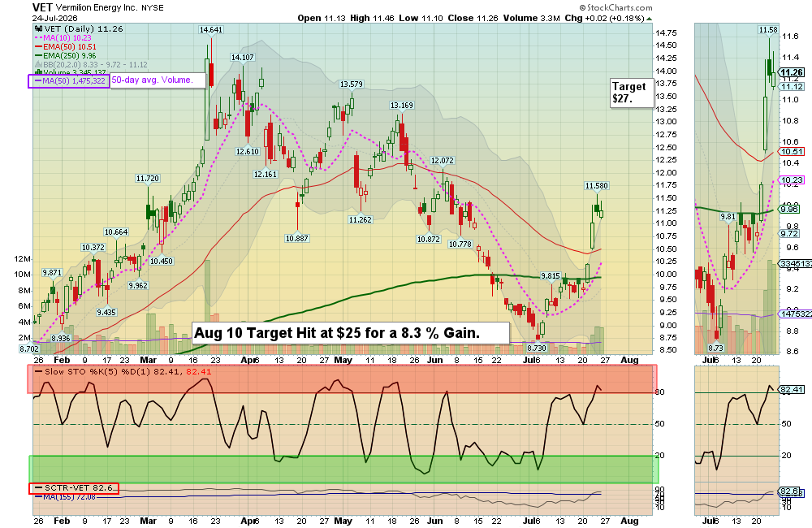Click the Close 11.26 value in header

pyautogui.click(x=473, y=18)
